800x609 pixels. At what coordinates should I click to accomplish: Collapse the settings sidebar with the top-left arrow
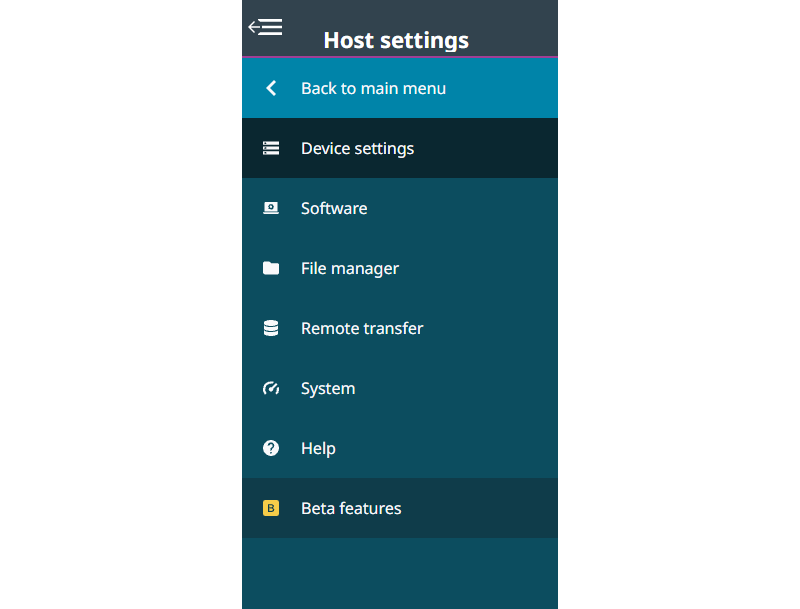point(267,27)
